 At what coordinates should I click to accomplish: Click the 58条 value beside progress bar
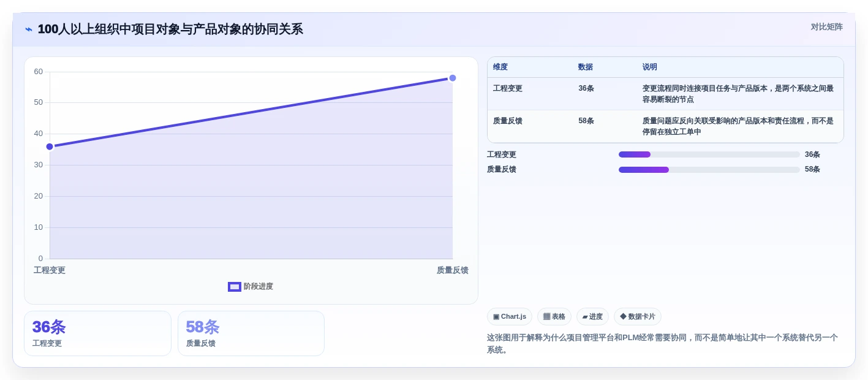click(812, 169)
